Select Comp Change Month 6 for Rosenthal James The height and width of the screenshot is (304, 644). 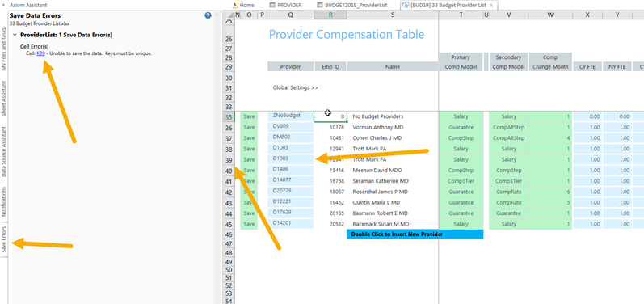[x=550, y=192]
